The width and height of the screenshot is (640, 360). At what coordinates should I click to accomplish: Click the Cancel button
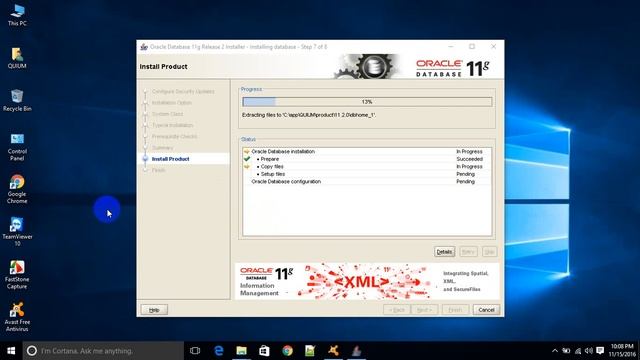pos(486,310)
